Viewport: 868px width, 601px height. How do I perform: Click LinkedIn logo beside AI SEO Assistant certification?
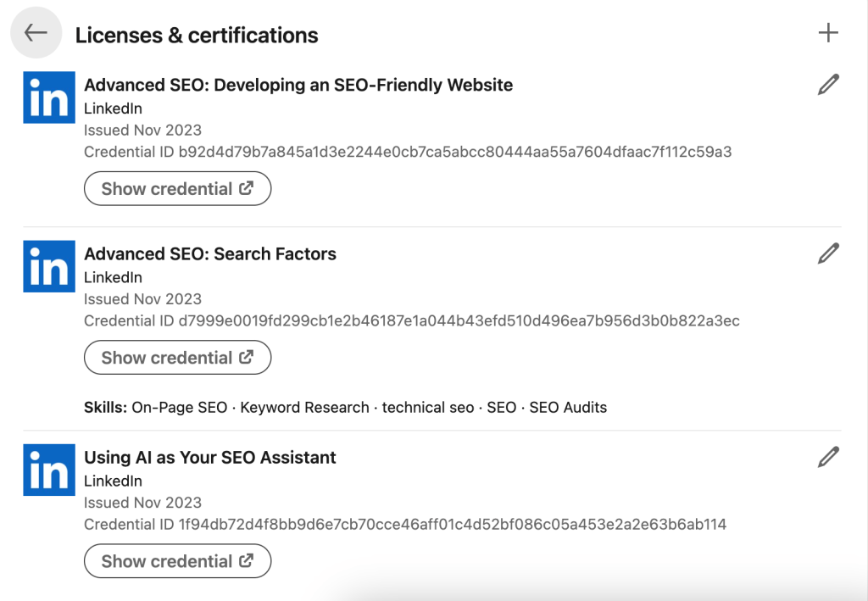(49, 470)
